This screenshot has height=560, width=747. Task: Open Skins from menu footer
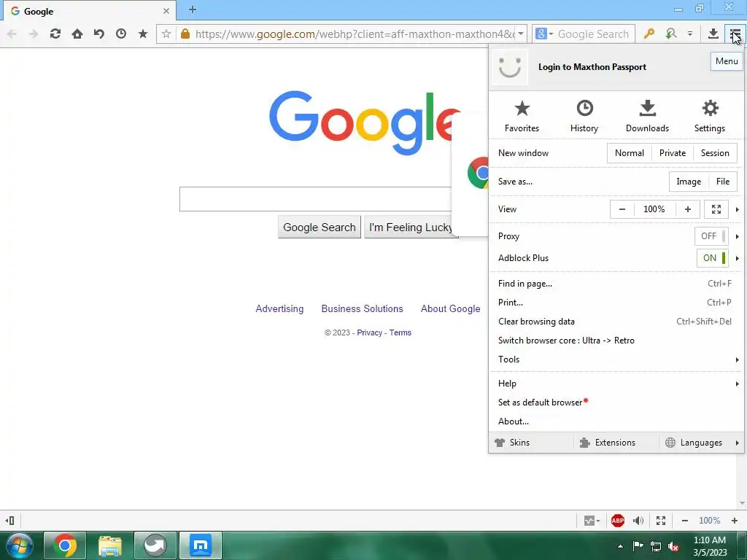[532, 443]
